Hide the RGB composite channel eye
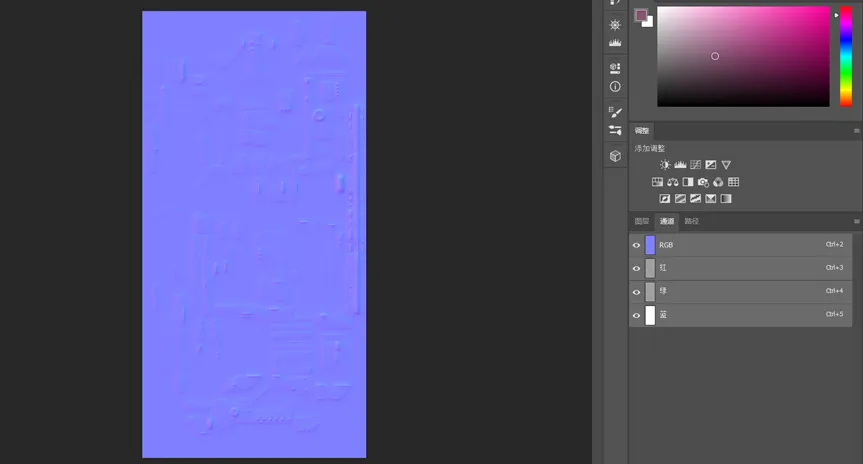 point(636,245)
